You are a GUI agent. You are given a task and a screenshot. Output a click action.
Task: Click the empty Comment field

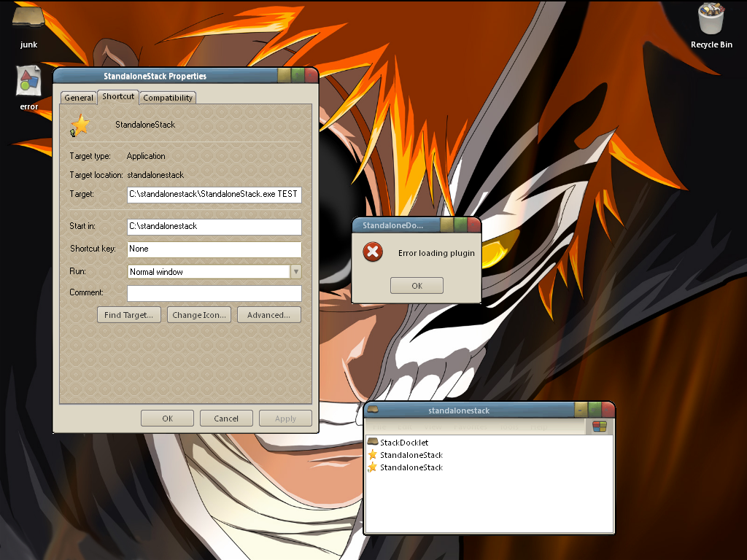point(214,293)
